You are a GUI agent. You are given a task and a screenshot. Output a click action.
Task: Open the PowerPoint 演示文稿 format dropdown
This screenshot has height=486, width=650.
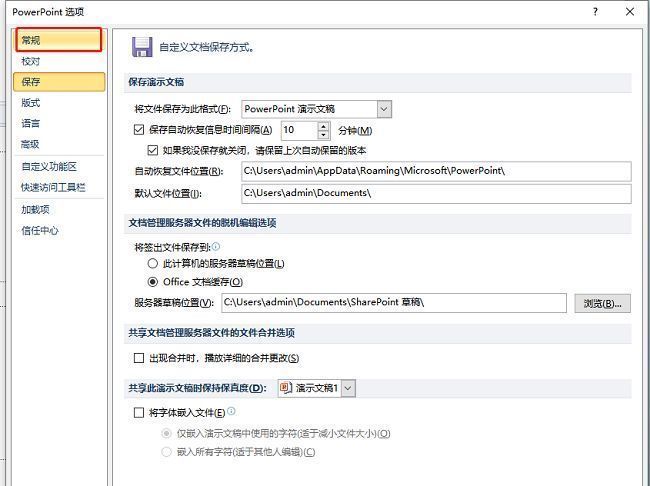(384, 108)
